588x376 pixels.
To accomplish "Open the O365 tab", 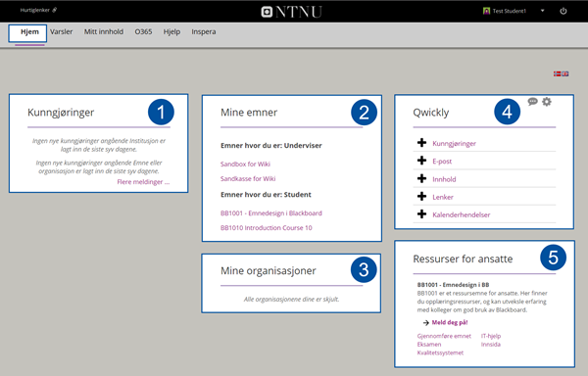I will click(143, 32).
